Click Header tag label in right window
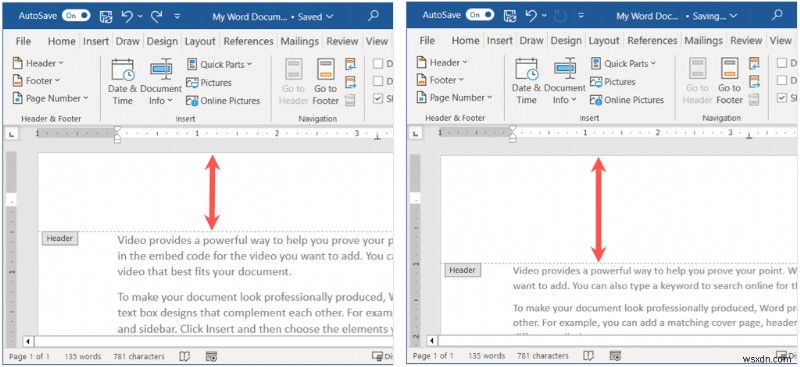Screen dimensions: 800x367 pyautogui.click(x=463, y=270)
